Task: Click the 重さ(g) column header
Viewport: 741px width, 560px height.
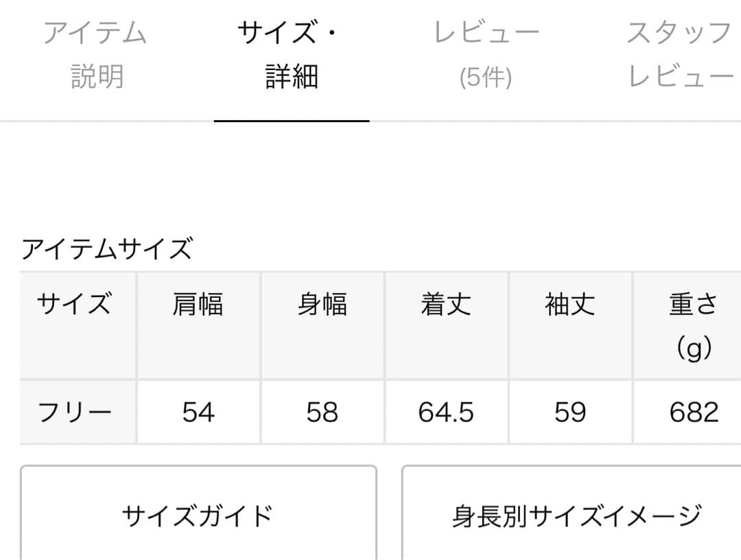Action: [x=692, y=324]
